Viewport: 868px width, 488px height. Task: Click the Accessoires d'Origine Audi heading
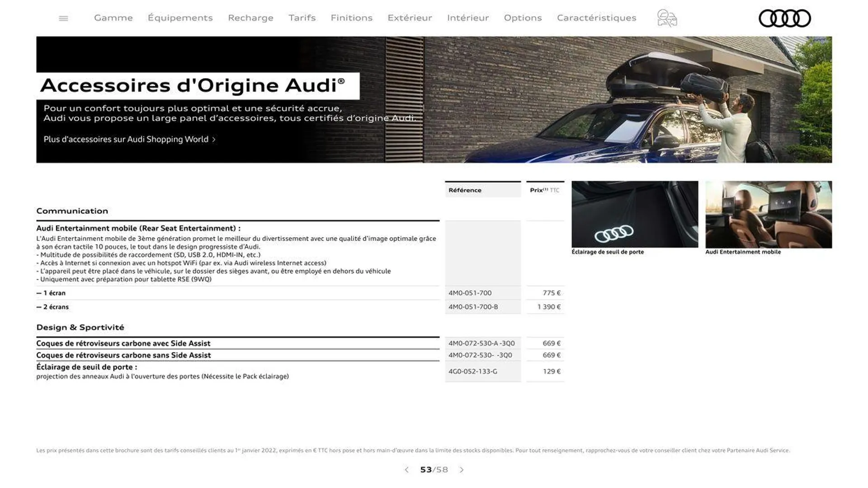(x=193, y=85)
